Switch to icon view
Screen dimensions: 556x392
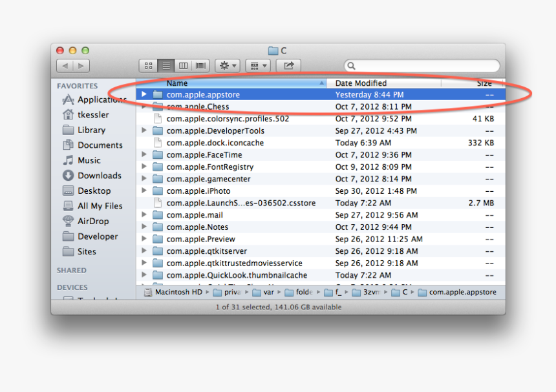pos(149,66)
